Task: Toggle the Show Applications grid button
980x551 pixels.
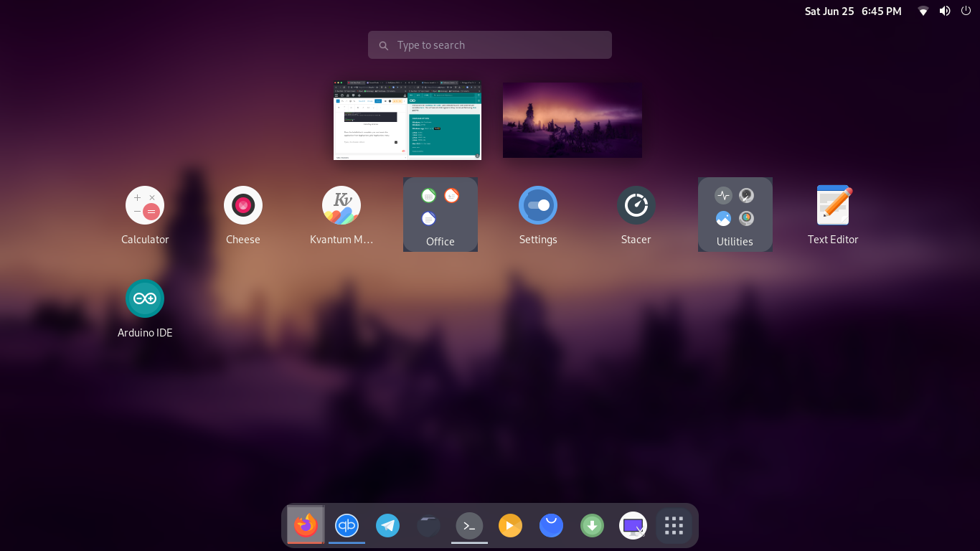Action: click(x=674, y=526)
